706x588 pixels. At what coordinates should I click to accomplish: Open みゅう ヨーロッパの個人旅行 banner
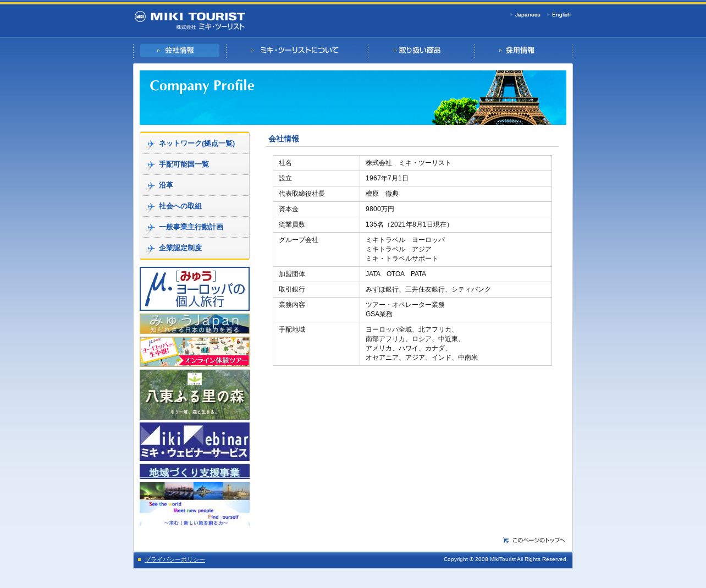click(x=195, y=289)
